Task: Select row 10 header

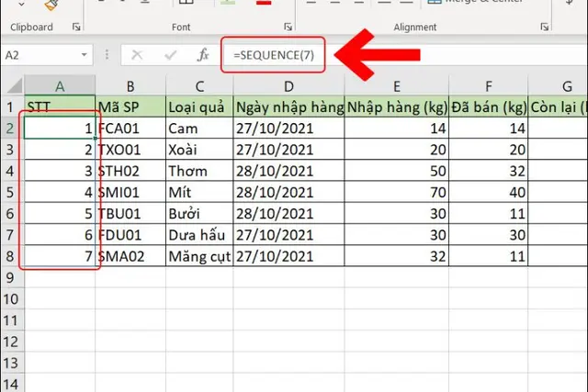Action: pyautogui.click(x=12, y=299)
